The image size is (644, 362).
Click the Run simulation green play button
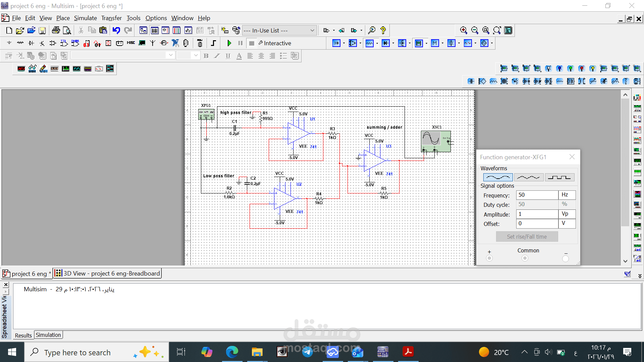[229, 43]
